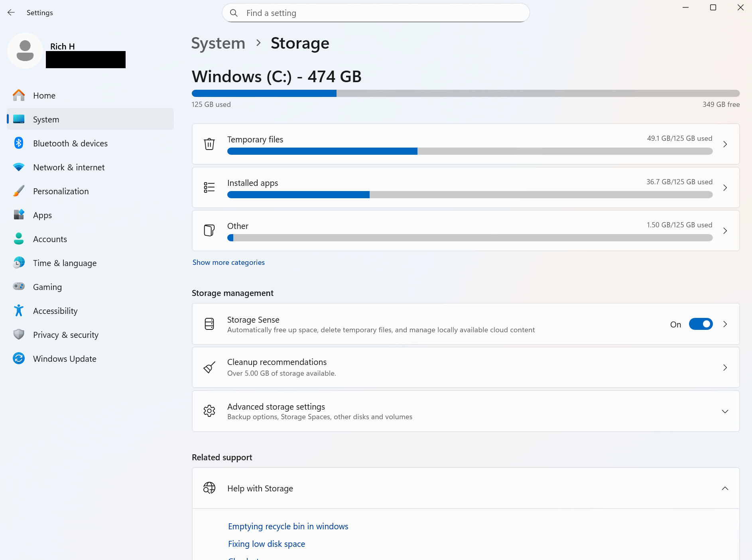Open Emptying recycle bin in windows link

[x=288, y=526]
